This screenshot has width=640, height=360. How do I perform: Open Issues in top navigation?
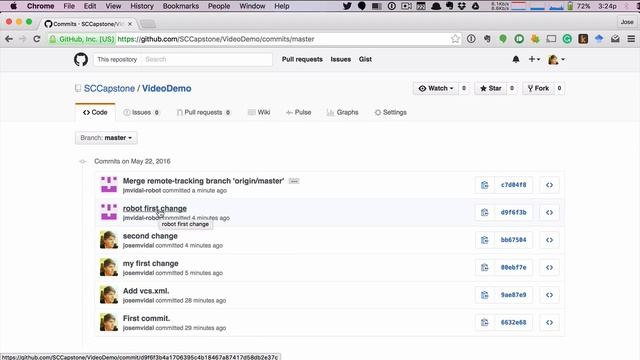(x=341, y=59)
